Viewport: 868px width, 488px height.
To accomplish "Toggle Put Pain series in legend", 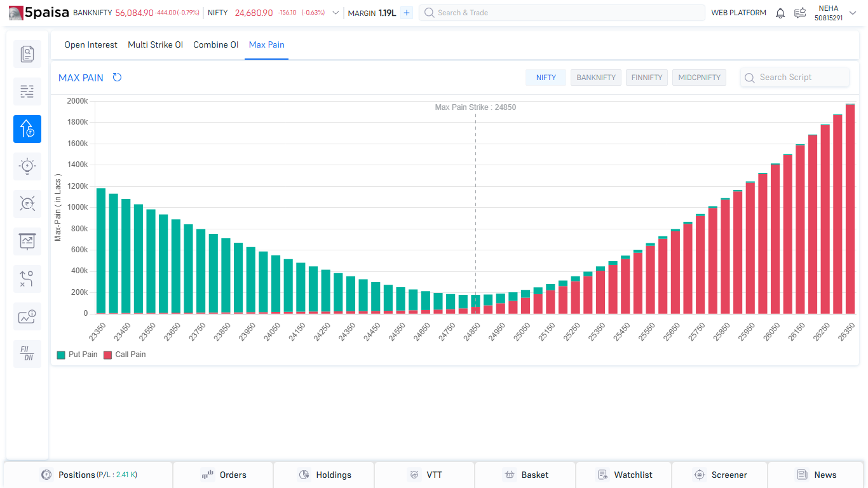I will coord(77,355).
